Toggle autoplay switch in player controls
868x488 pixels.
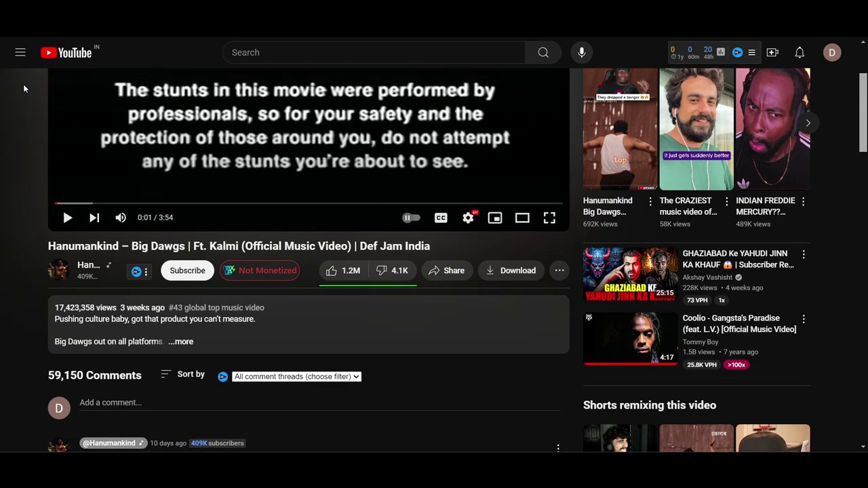point(411,218)
